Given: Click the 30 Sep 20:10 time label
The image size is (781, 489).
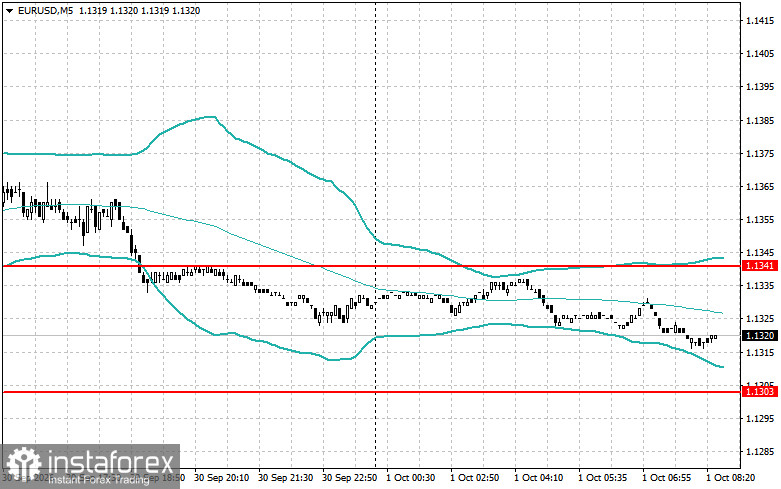Looking at the screenshot, I should click(x=222, y=478).
